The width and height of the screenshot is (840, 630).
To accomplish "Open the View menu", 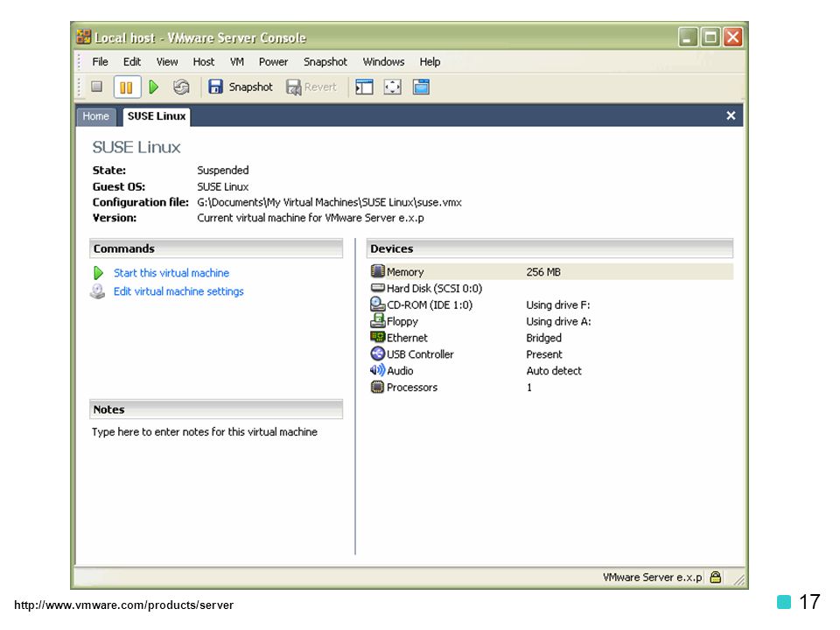I will tap(167, 61).
